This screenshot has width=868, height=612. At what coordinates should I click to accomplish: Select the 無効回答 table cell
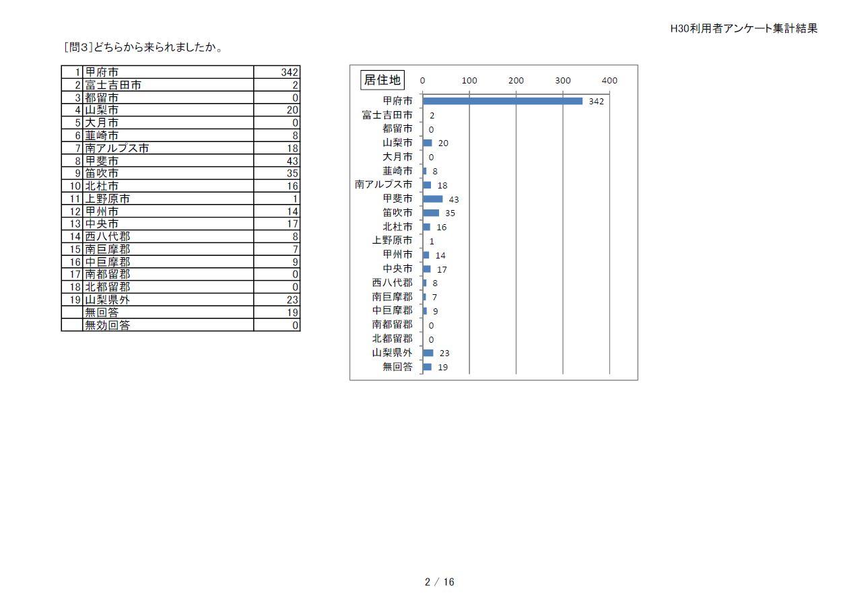click(168, 325)
